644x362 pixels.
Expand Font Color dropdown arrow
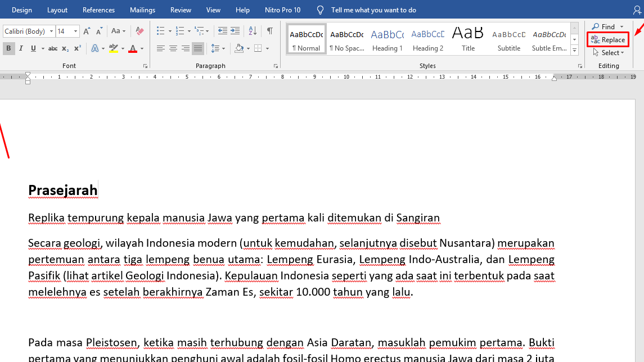142,49
